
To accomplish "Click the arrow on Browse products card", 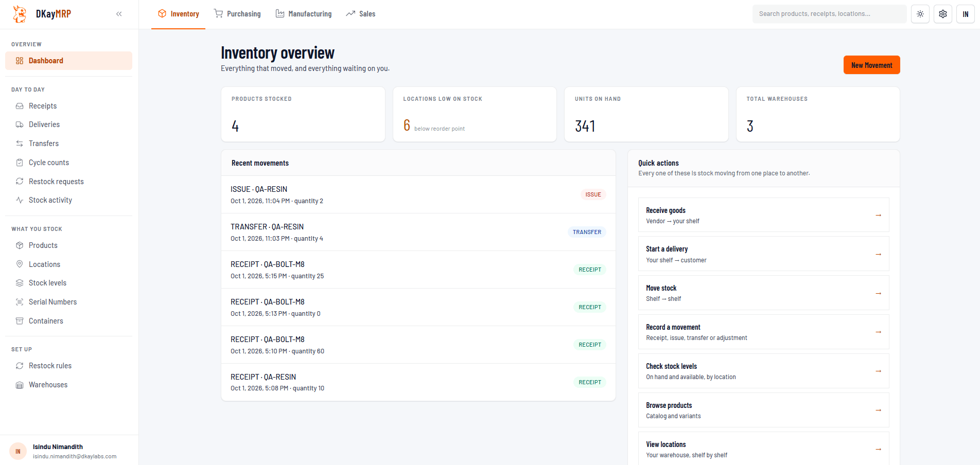I will (879, 410).
